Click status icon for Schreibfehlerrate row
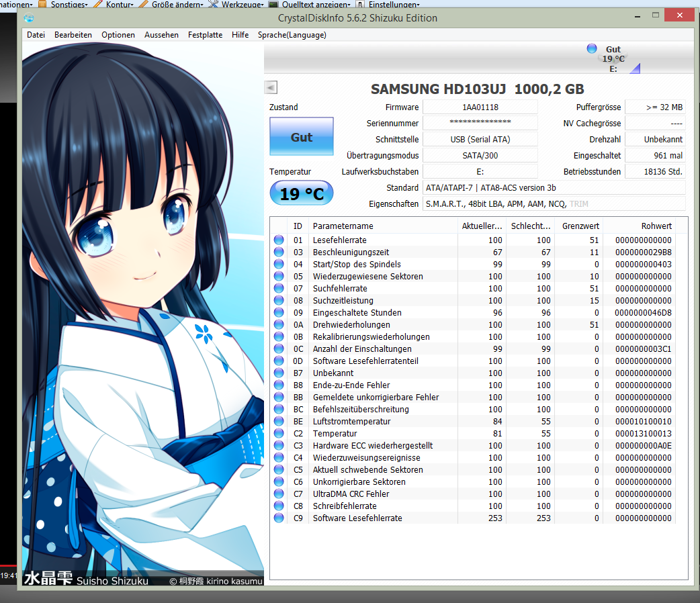 coord(279,505)
